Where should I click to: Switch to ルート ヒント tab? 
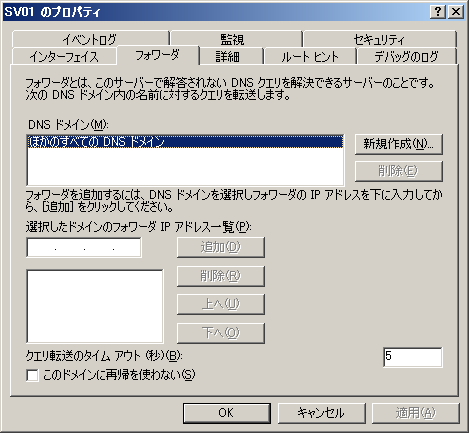coord(310,56)
